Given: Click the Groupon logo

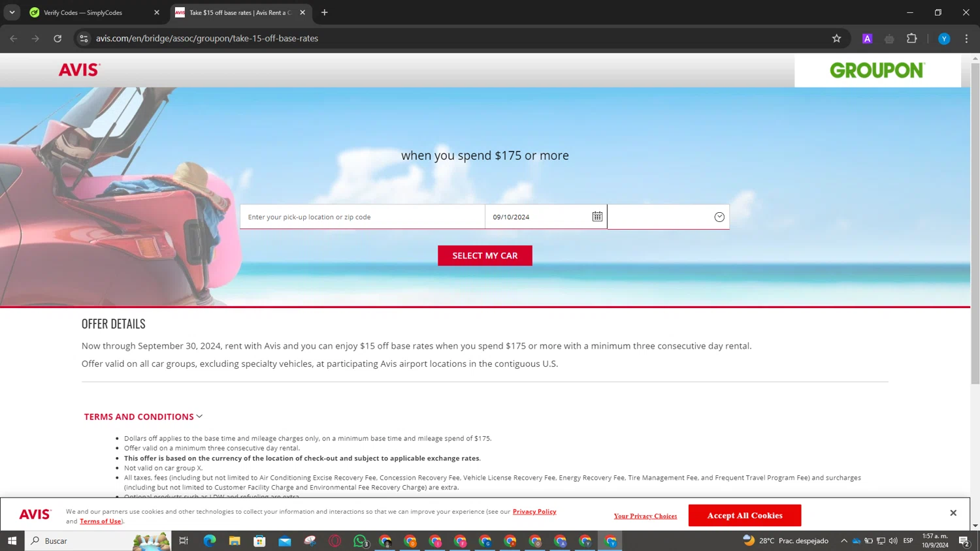Looking at the screenshot, I should click(x=877, y=70).
